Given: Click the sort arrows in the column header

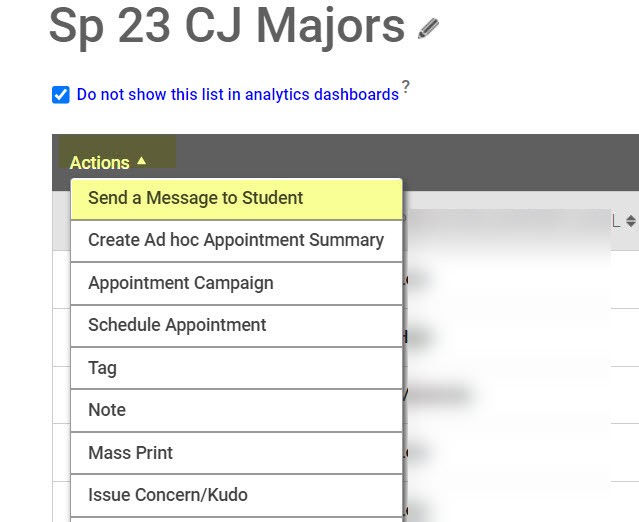Looking at the screenshot, I should click(631, 221).
